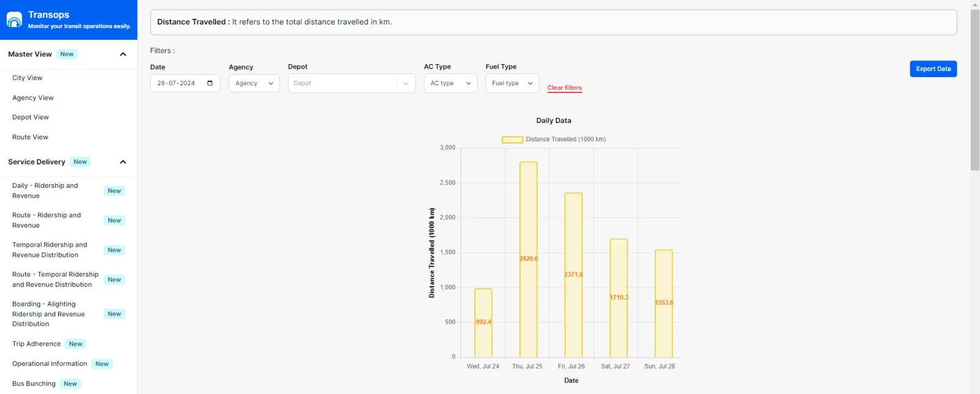Open Operational Information
Image resolution: width=980 pixels, height=394 pixels.
pyautogui.click(x=50, y=364)
